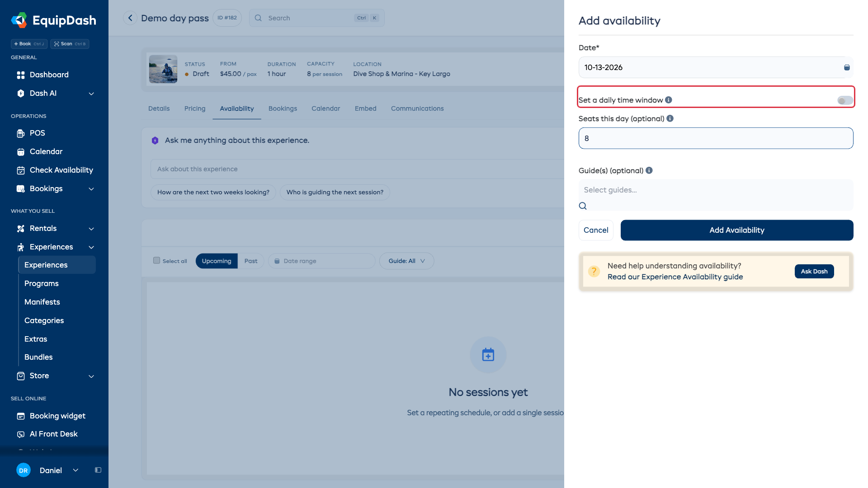Click the EquipDash logo icon

[x=19, y=20]
